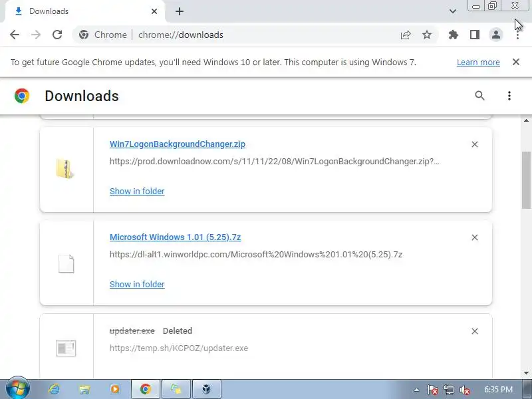The height and width of the screenshot is (399, 532).
Task: Click the dl-alt1.winworldpc.com source URL
Action: [256, 255]
